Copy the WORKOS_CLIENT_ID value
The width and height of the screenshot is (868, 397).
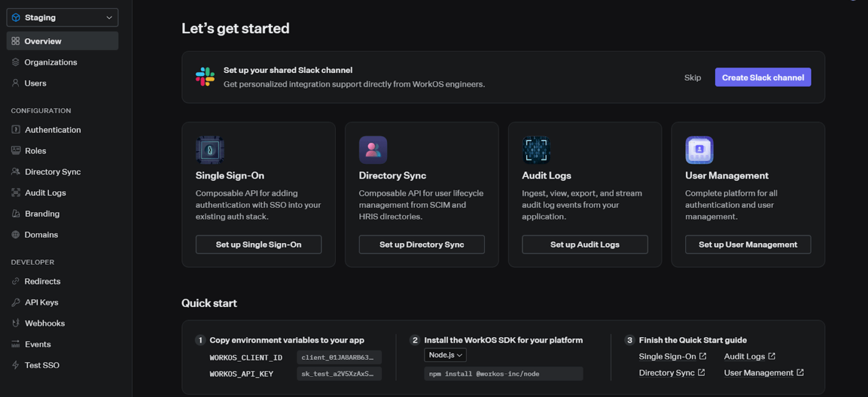tap(339, 357)
